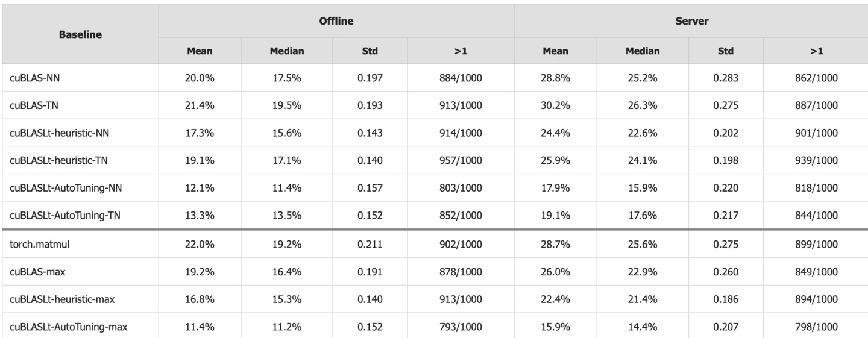Click the 884/1000 cell

pos(461,78)
